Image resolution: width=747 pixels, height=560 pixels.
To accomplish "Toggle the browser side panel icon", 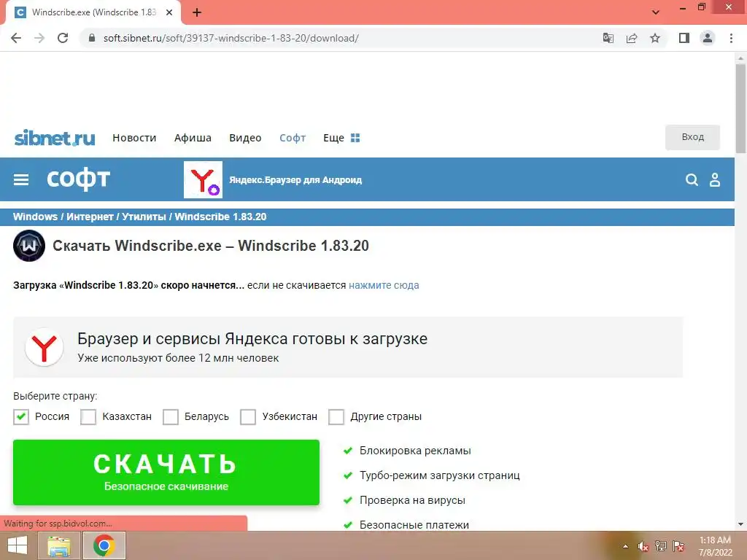I will coord(684,38).
